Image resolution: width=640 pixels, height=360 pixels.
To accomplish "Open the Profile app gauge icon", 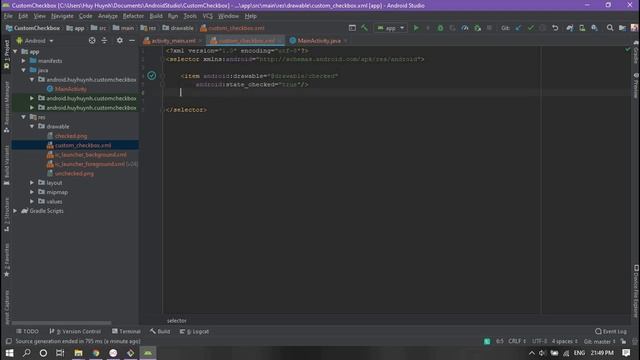I will coord(465,28).
